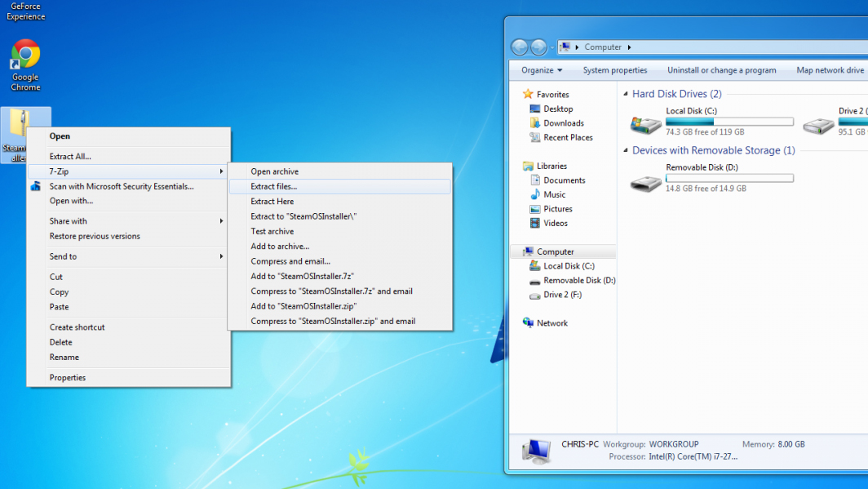868x489 pixels.
Task: Click Uninstall or change a program
Action: point(721,70)
